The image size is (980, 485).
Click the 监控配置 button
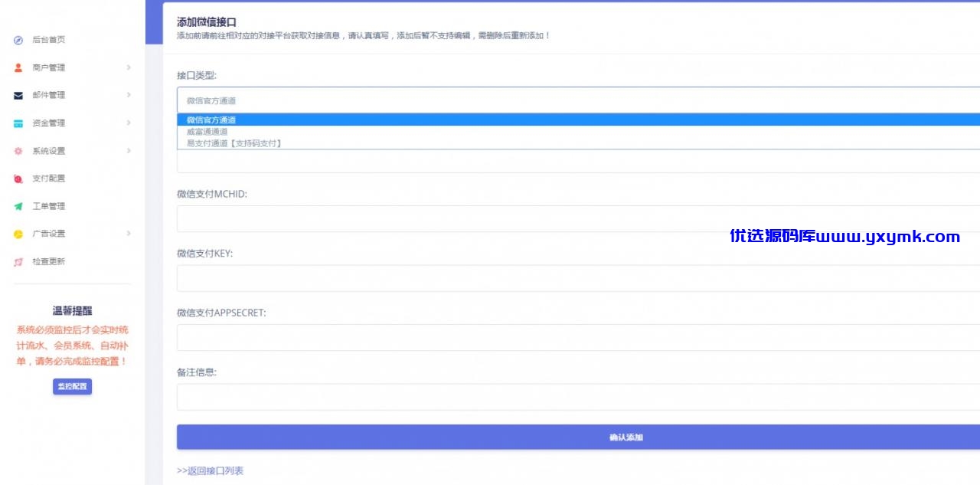72,387
